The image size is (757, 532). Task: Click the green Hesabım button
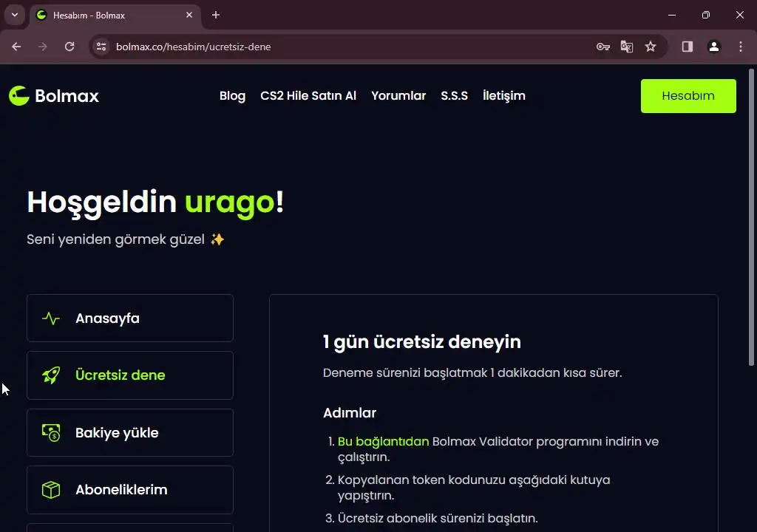[688, 96]
